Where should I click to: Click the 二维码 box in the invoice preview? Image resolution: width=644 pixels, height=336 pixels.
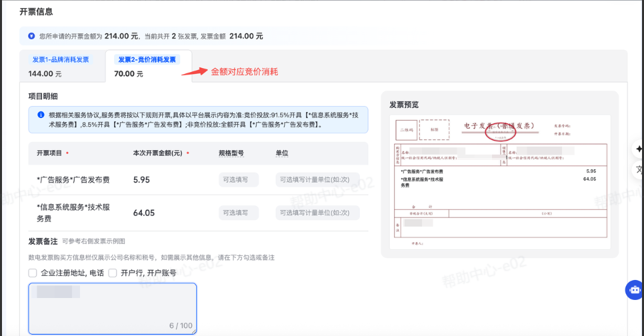[x=406, y=129]
